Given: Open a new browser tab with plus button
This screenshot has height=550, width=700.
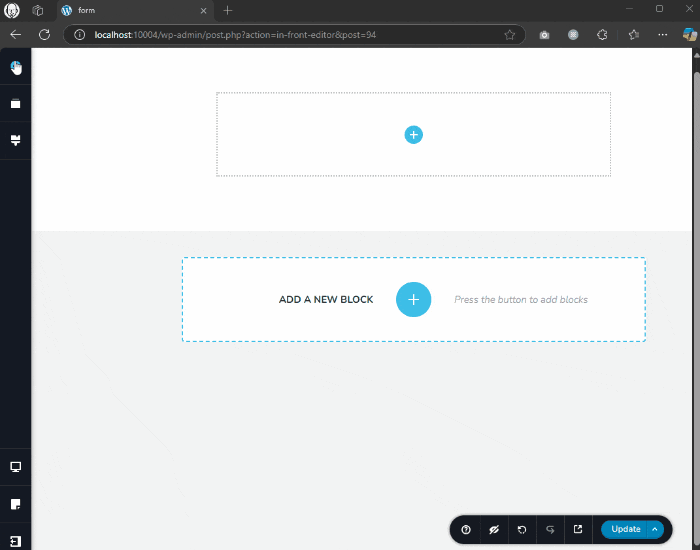Looking at the screenshot, I should tap(228, 10).
